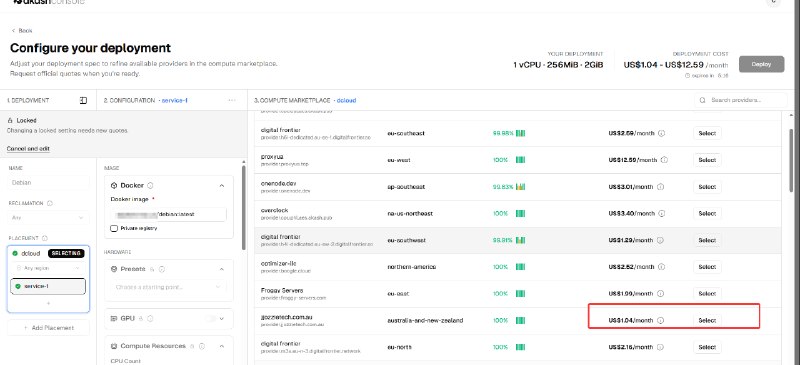
Task: Go Back from the configure page
Action: (22, 31)
